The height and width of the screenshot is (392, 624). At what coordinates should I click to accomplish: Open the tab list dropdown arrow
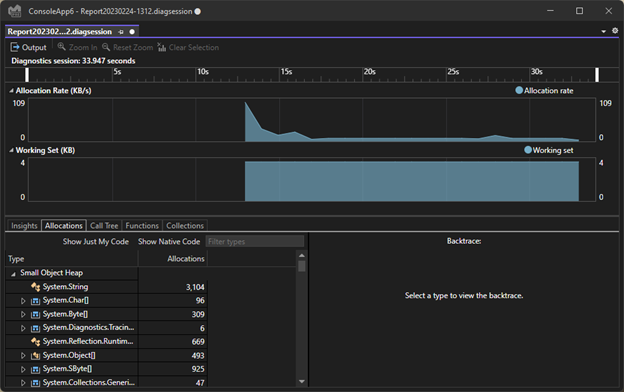(603, 31)
